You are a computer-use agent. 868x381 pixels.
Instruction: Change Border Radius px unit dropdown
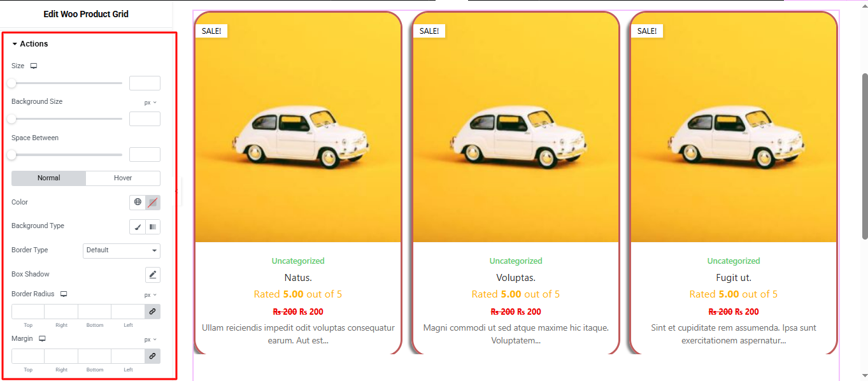coord(150,295)
